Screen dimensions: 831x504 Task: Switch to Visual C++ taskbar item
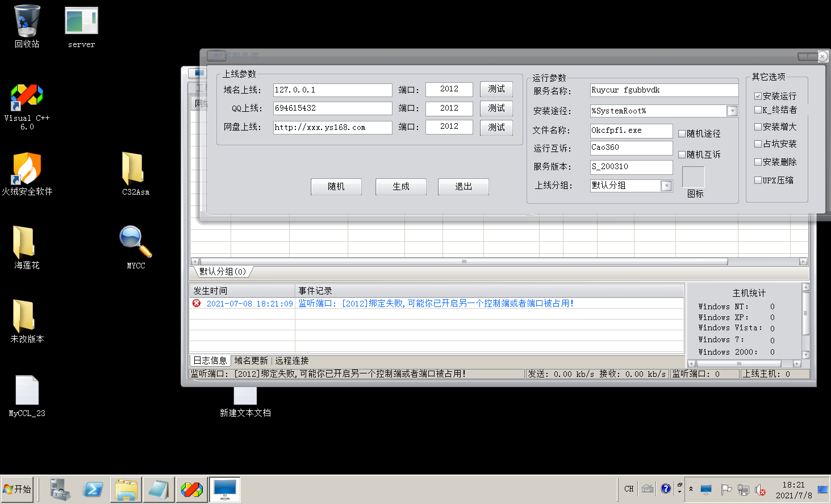191,489
